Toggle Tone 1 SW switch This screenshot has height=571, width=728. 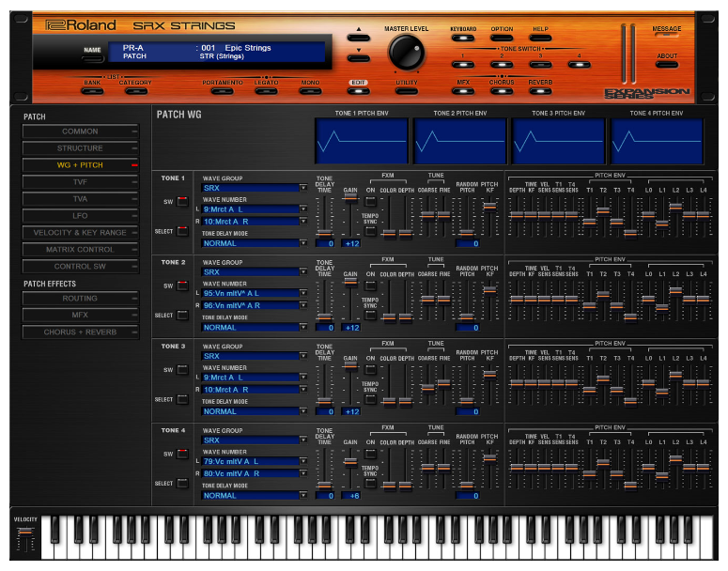pyautogui.click(x=182, y=202)
